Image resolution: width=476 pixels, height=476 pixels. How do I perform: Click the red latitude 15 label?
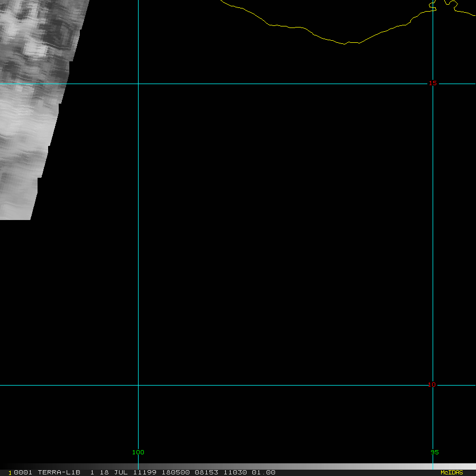click(x=433, y=83)
